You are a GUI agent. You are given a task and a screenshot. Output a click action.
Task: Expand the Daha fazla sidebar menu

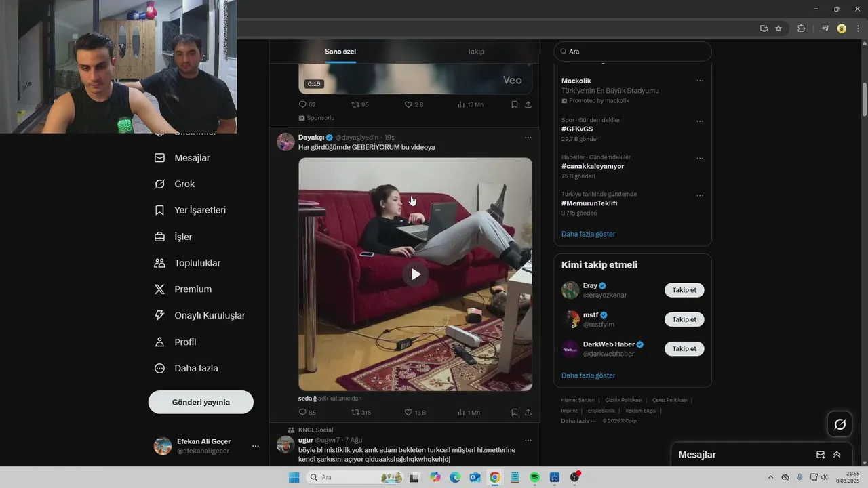186,369
